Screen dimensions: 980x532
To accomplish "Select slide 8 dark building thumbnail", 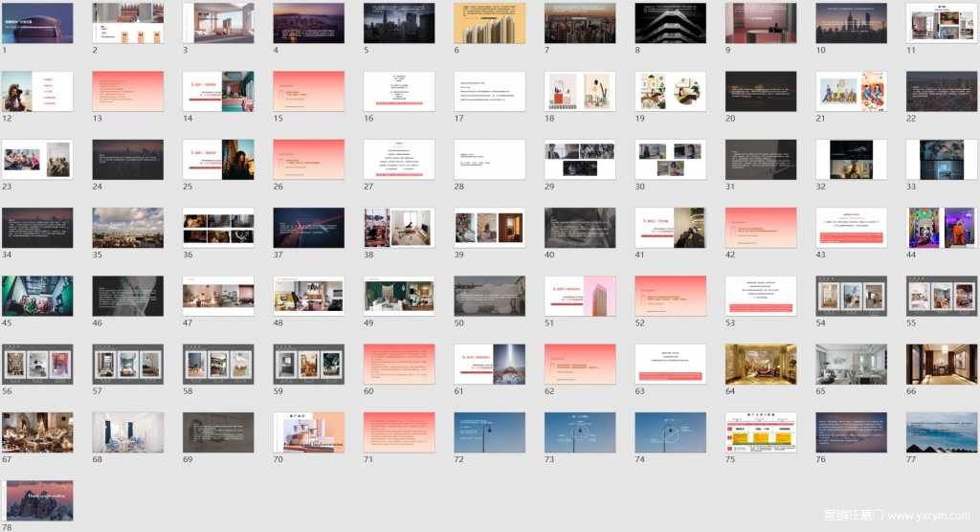I will click(671, 23).
